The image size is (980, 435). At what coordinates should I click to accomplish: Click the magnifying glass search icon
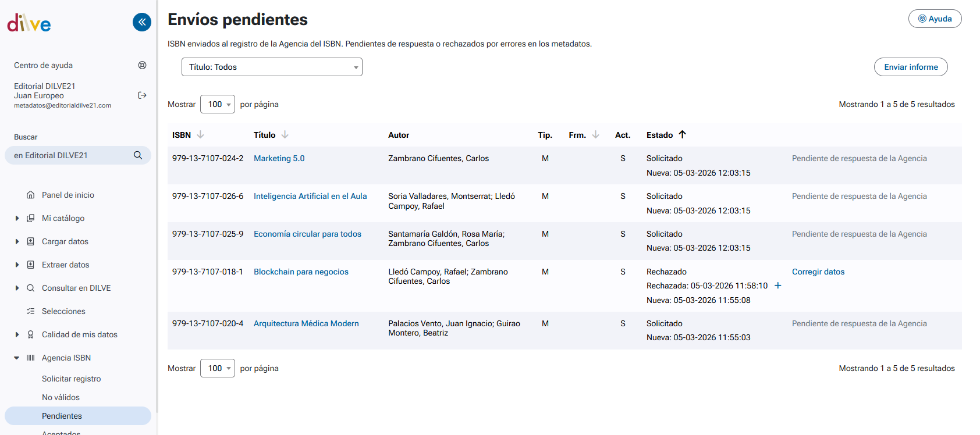click(138, 155)
